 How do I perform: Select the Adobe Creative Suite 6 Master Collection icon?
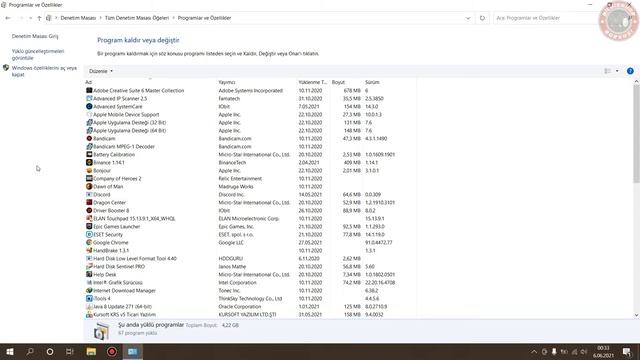click(89, 90)
